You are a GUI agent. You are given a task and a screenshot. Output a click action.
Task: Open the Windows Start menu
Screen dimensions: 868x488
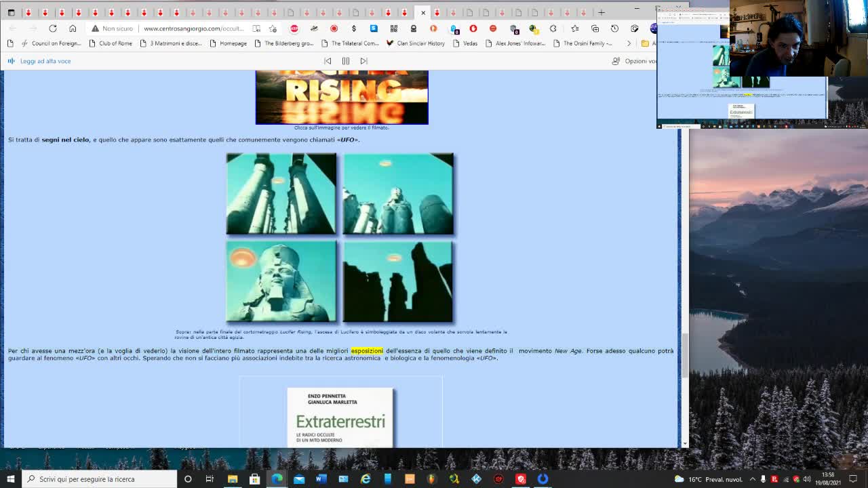(11, 479)
